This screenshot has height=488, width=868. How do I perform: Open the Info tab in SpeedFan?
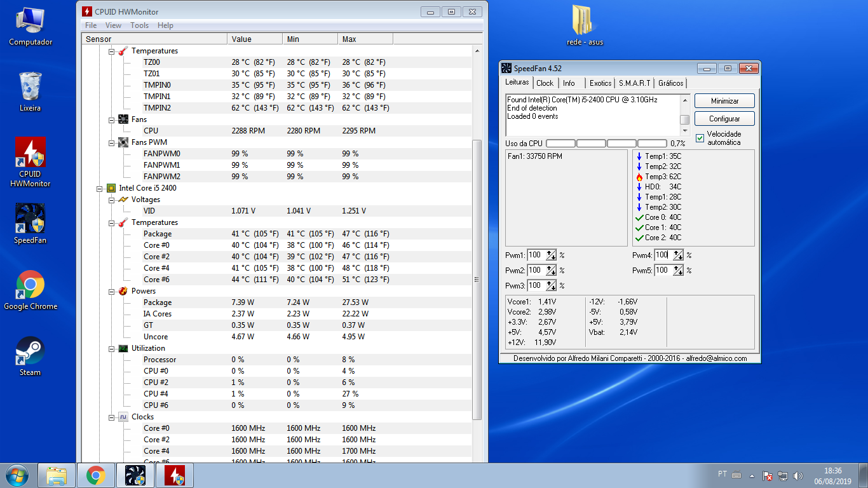pyautogui.click(x=569, y=83)
